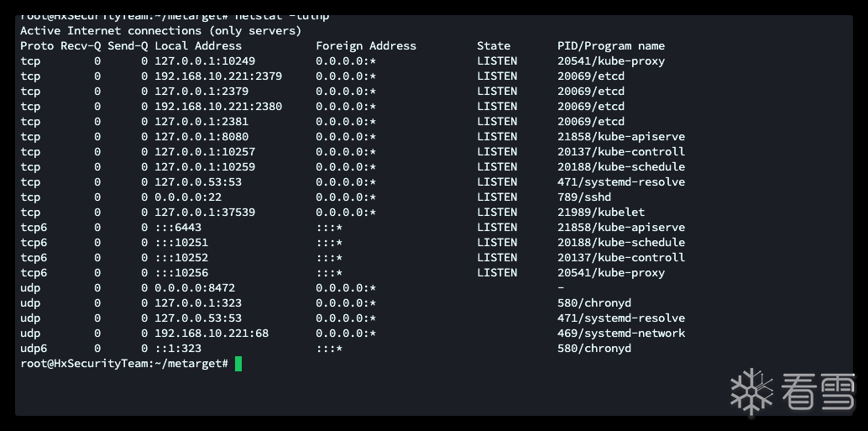Click local address 127.0.0.1:10249
This screenshot has height=431, width=868.
(x=205, y=60)
